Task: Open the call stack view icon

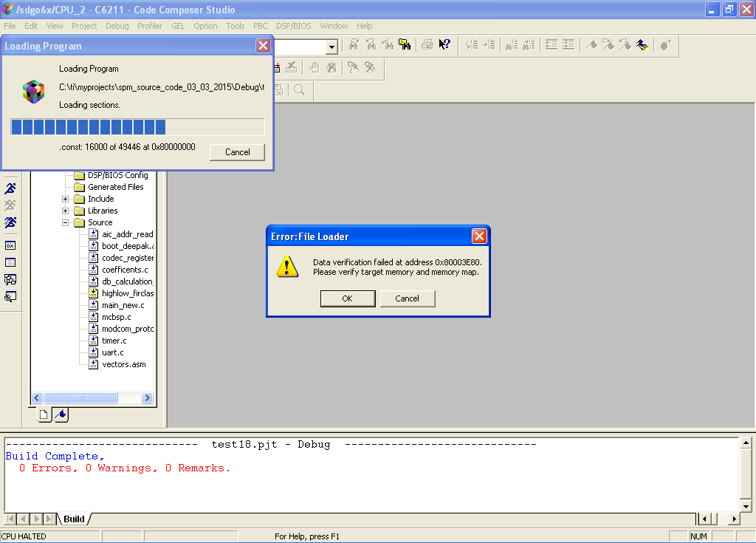Action: click(10, 279)
